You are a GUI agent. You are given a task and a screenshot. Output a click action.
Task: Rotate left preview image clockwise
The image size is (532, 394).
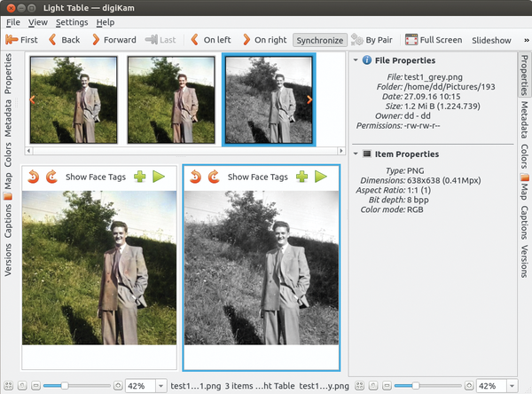click(51, 177)
